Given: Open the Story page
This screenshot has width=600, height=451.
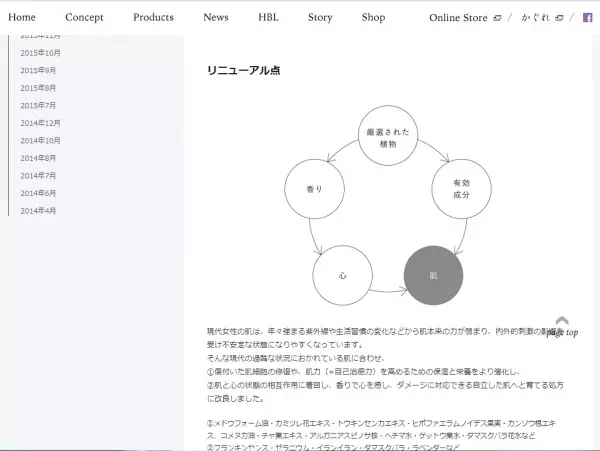Looking at the screenshot, I should coord(320,17).
